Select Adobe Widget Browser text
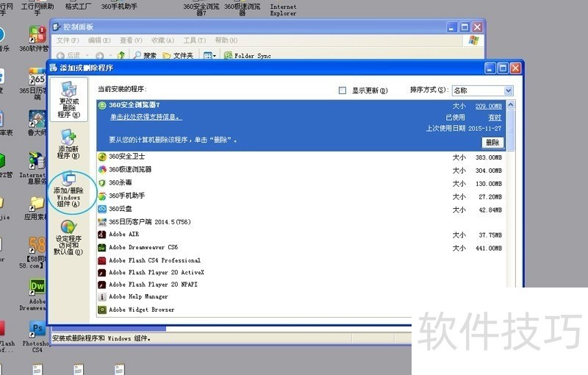 coord(141,310)
